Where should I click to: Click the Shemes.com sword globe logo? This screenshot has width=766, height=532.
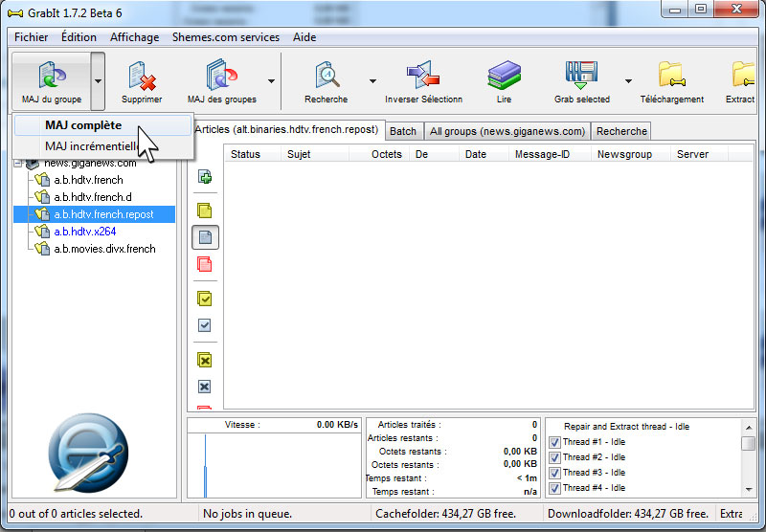[x=88, y=452]
